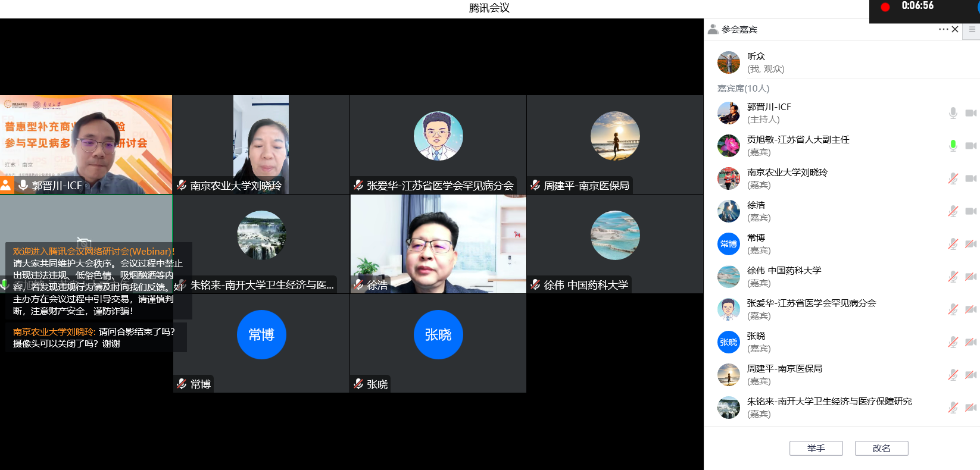Click the cartoon doctor avatar on 张爱华 tile

438,136
